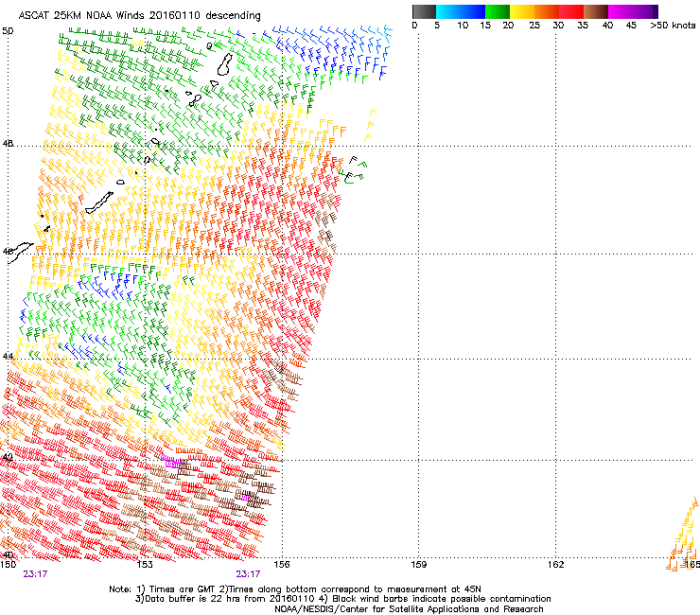Viewport: 700px width, 615px height.
Task: Click the blue 10-15 knots legend segment
Action: [473, 11]
